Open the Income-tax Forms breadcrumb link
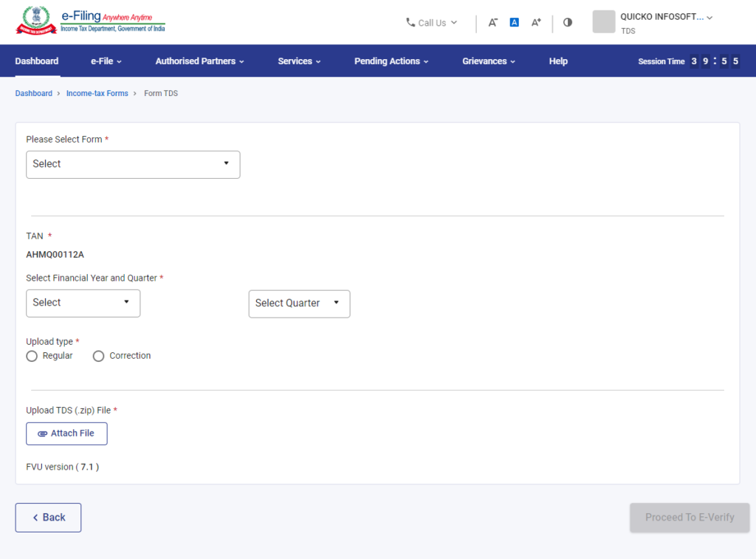 point(97,93)
